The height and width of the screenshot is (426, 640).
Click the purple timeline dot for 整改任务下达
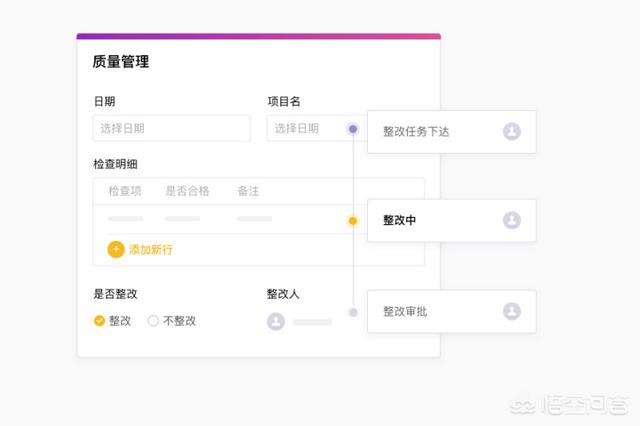coord(353,129)
